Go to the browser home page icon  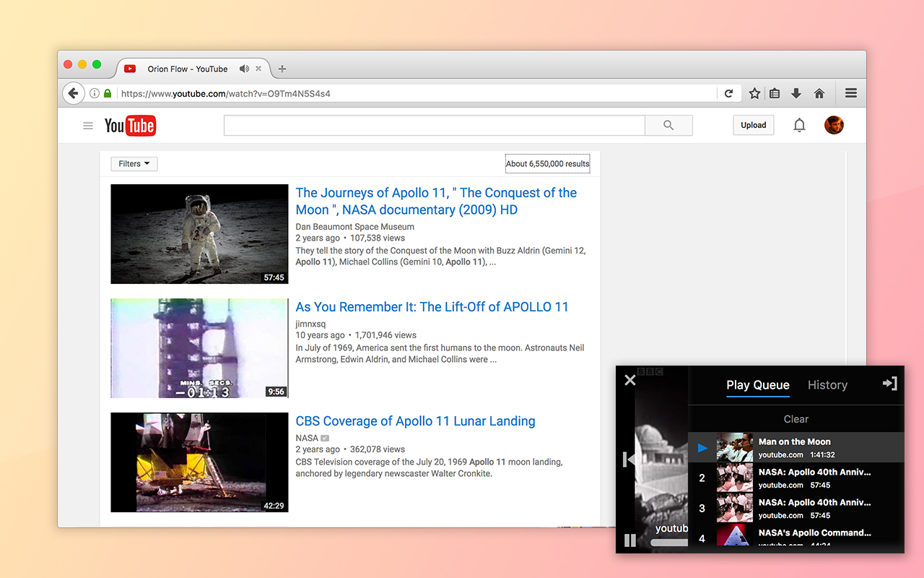coord(819,93)
